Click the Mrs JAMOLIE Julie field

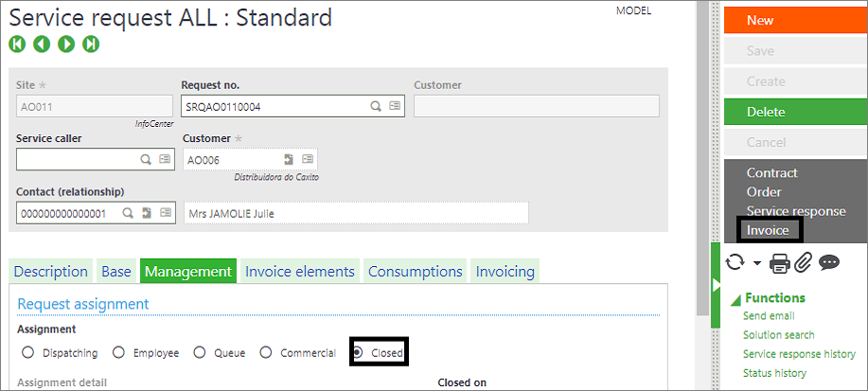[356, 213]
